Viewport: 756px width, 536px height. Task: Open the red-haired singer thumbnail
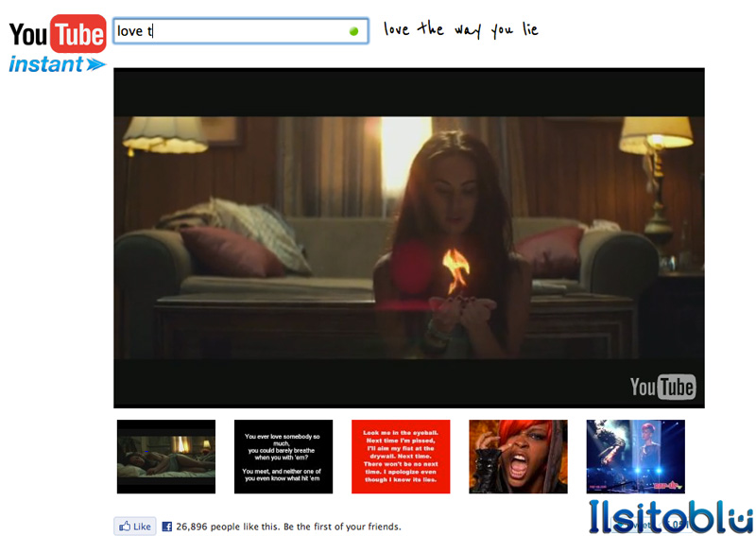(518, 457)
